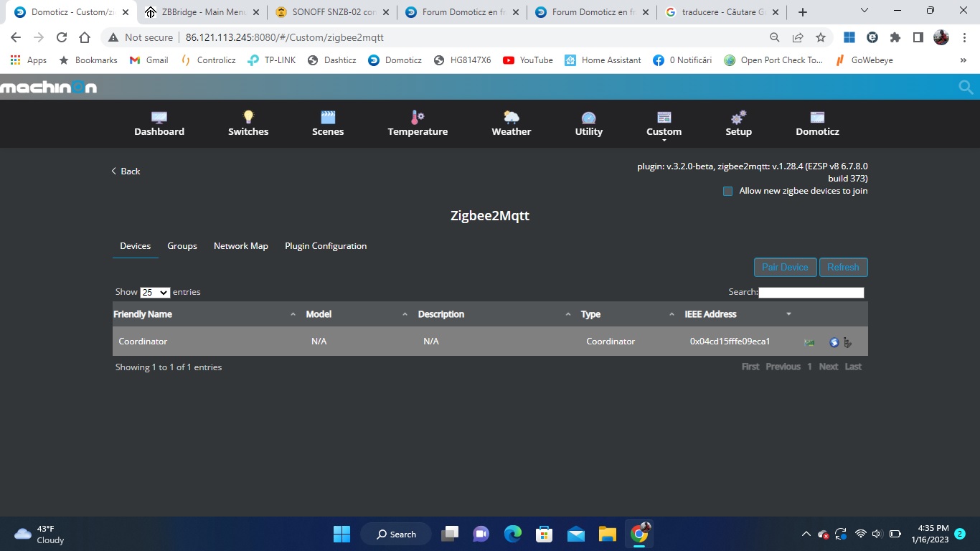Open the Dashboard page icon

click(x=159, y=118)
